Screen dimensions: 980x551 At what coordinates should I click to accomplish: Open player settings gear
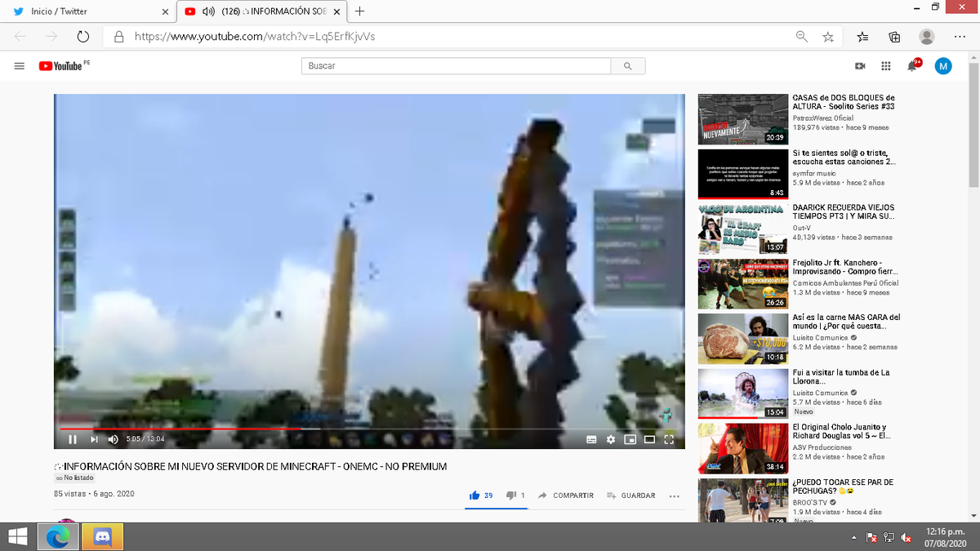[611, 439]
